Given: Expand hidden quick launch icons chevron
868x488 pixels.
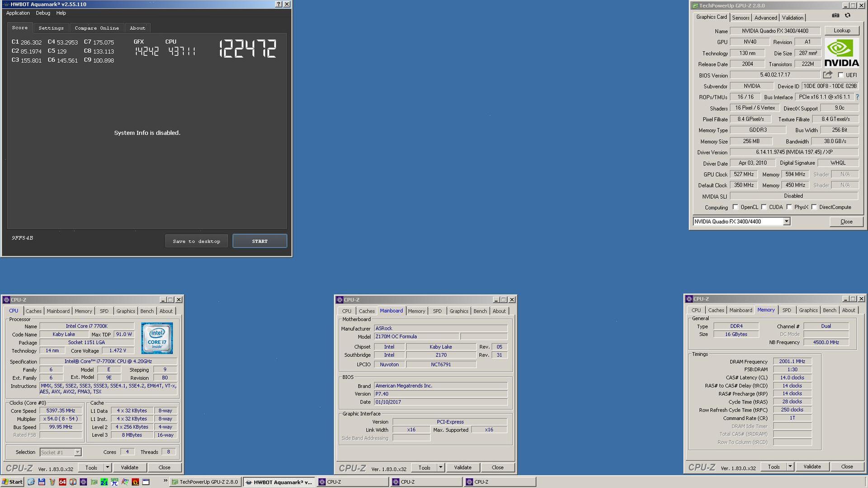Looking at the screenshot, I should (165, 480).
